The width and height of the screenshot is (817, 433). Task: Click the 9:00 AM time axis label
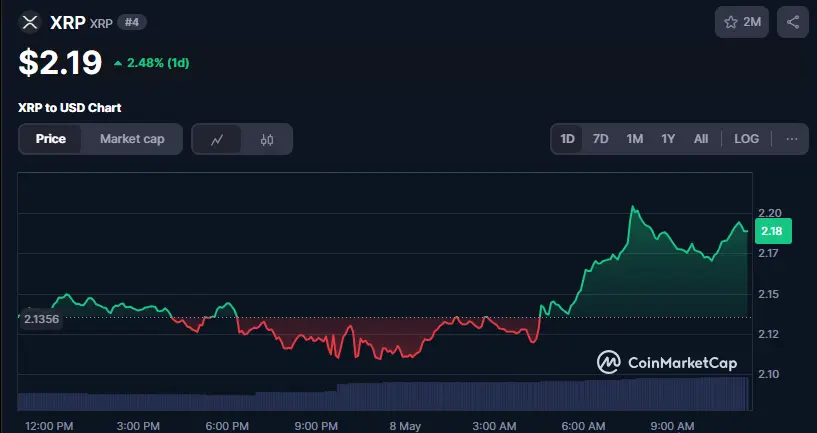pos(672,426)
